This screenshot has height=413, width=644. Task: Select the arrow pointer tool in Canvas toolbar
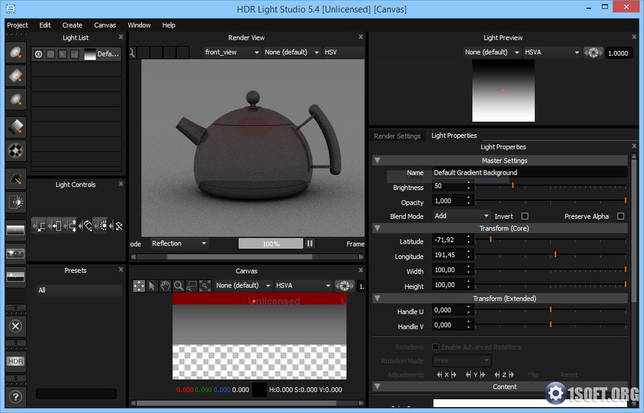pyautogui.click(x=152, y=286)
